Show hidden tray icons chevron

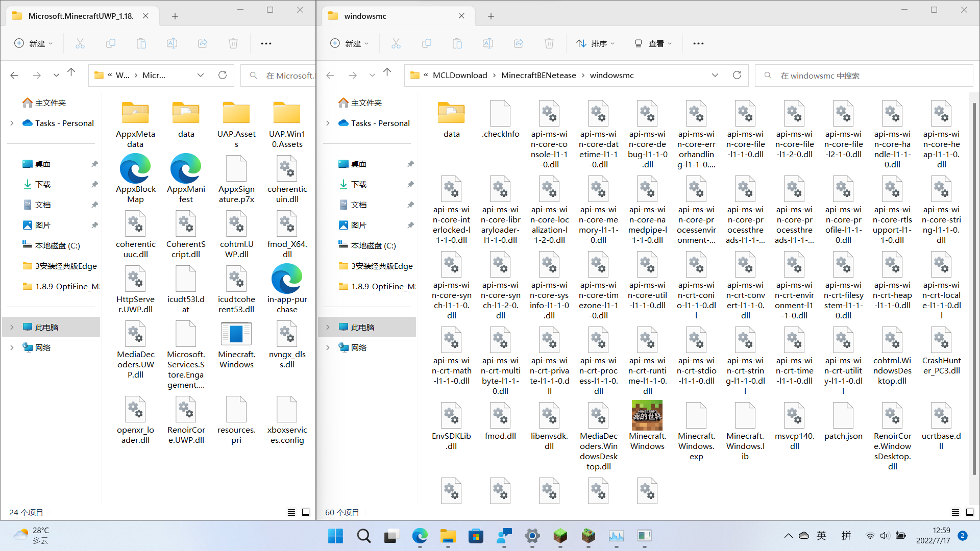coord(788,536)
